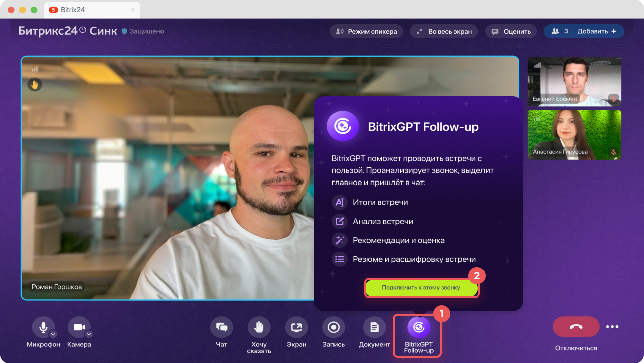The image size is (644, 363).
Task: Open the three-dots more options menu
Action: (x=612, y=327)
